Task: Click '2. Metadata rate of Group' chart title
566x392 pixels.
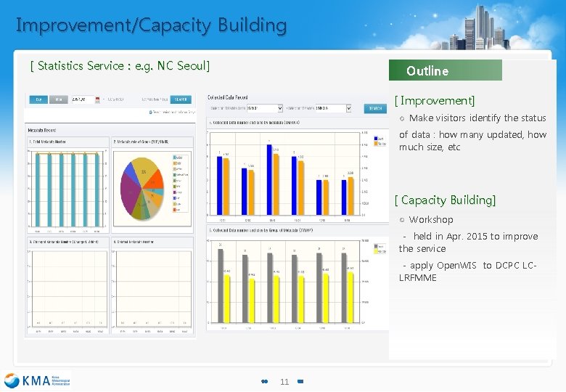Action: click(141, 142)
